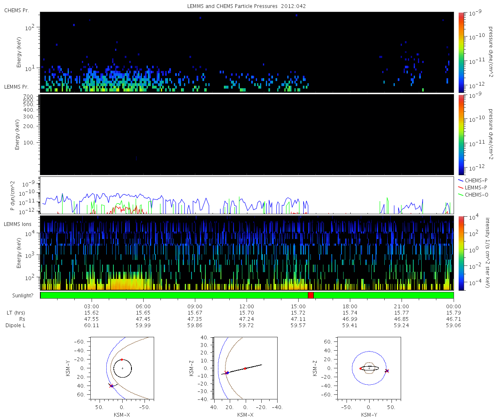
Task: Select the 21:00 time axis label
Action: click(x=402, y=307)
